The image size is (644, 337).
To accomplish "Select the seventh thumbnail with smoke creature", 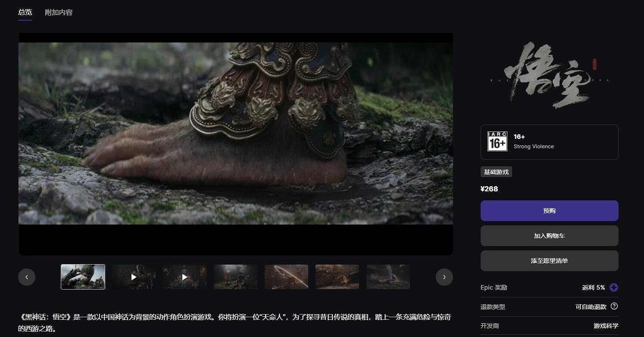I will (x=388, y=277).
